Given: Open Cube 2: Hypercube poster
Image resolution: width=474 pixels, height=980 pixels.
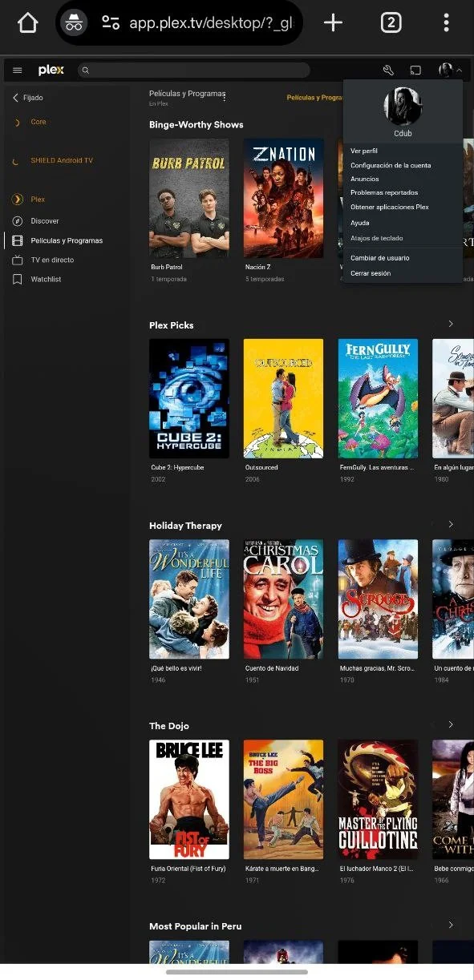Looking at the screenshot, I should point(189,398).
